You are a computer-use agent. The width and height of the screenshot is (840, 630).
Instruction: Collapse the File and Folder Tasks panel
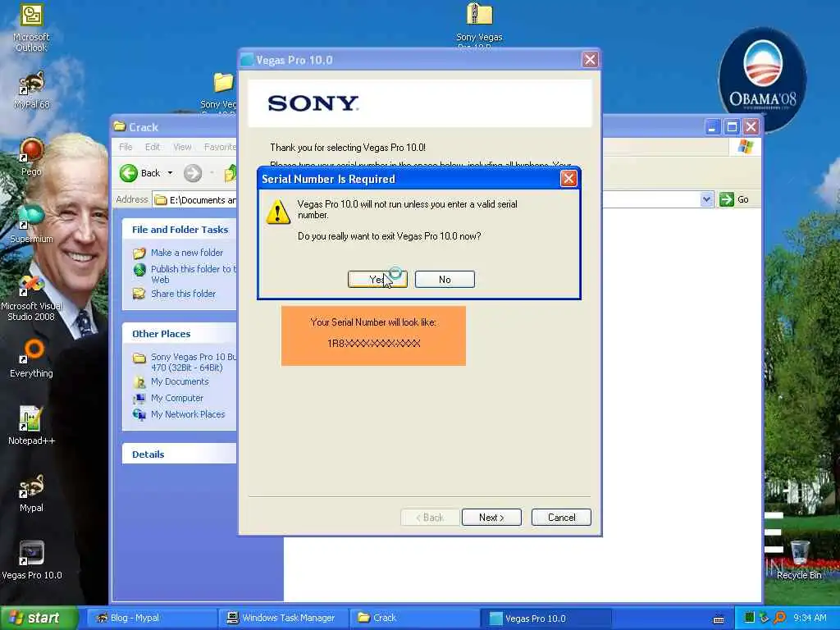[x=180, y=230]
